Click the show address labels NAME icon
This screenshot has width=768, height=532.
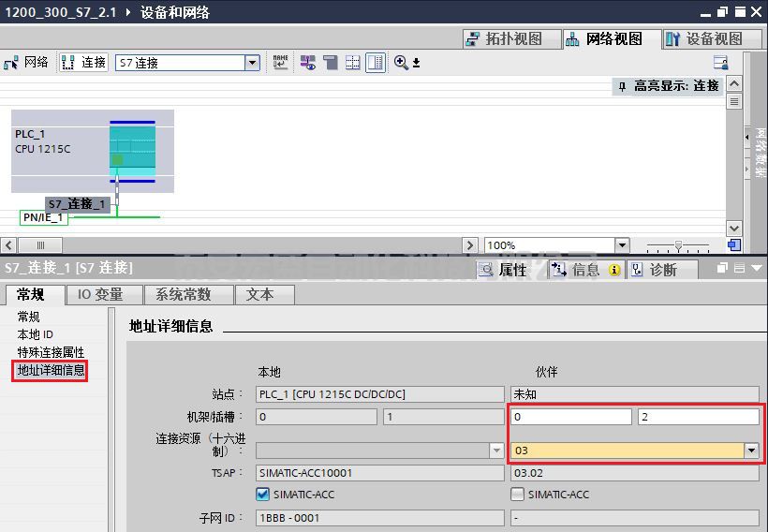pos(280,63)
